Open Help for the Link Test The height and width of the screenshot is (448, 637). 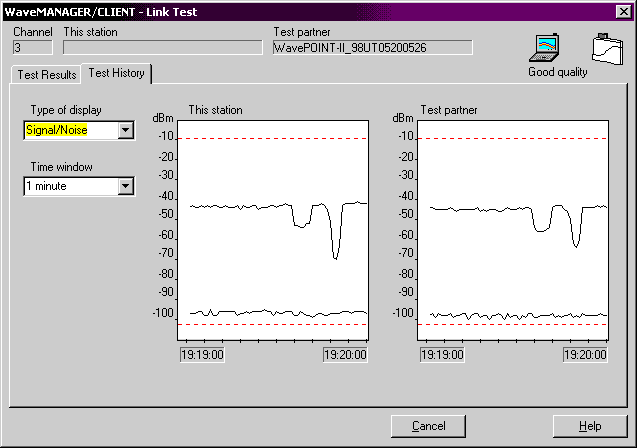pyautogui.click(x=589, y=426)
